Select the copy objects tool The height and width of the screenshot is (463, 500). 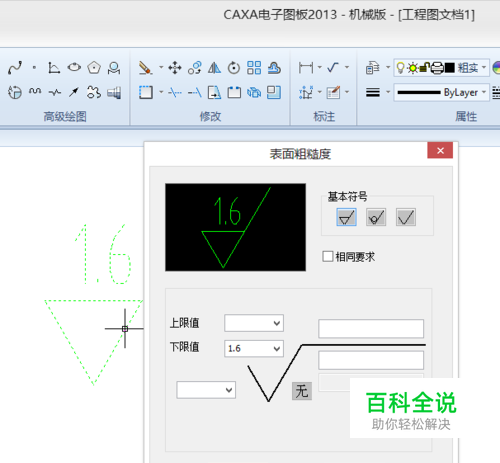[x=194, y=68]
